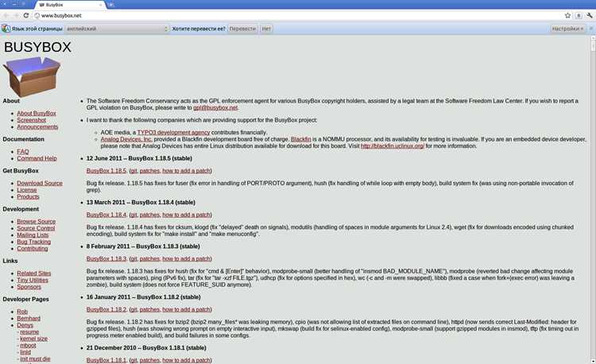Focus the address bar showing www.busybox.net
Image resolution: width=596 pixels, height=364 pixels.
click(x=300, y=16)
